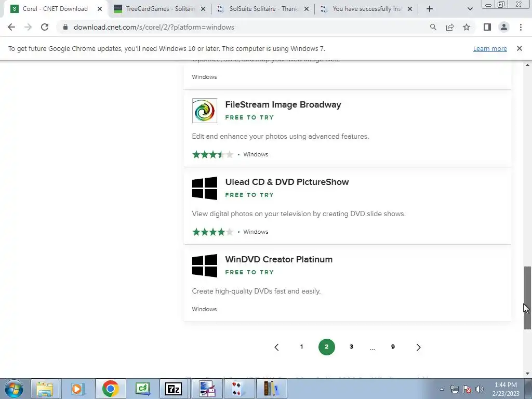
Task: Click 'Create high-quality DVDs fast' text
Action: (256, 291)
